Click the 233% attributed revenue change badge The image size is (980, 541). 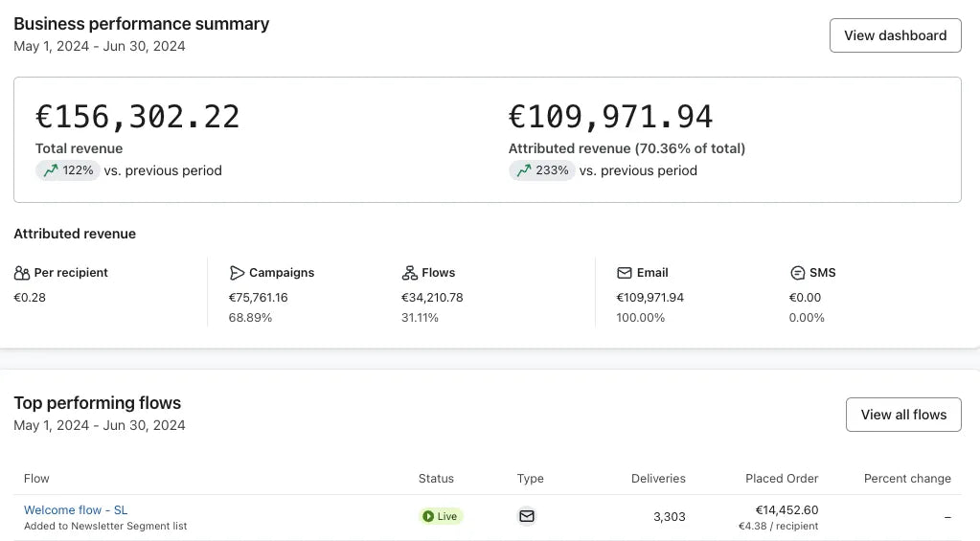click(x=542, y=170)
